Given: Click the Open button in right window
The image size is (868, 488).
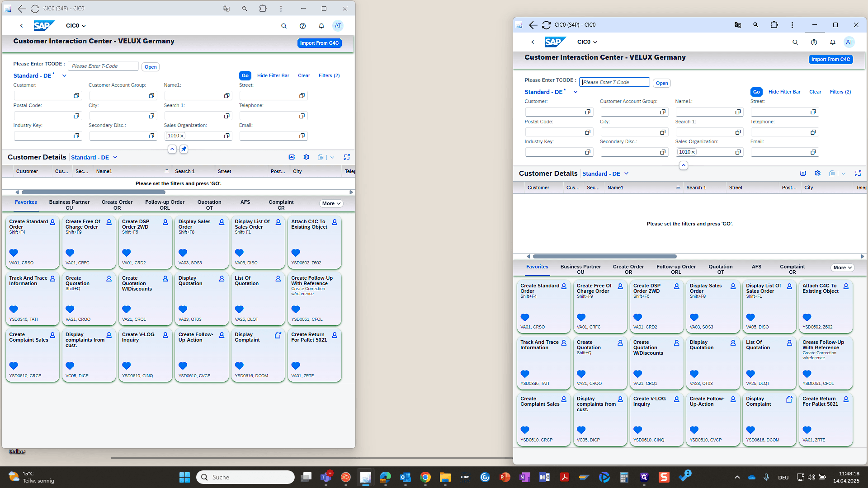Looking at the screenshot, I should pos(662,83).
